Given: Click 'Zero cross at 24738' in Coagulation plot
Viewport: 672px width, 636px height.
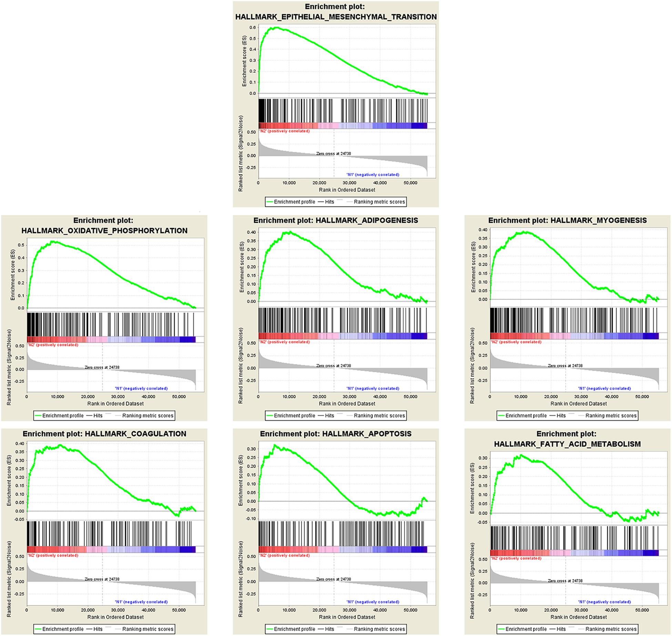Looking at the screenshot, I should coord(102,579).
